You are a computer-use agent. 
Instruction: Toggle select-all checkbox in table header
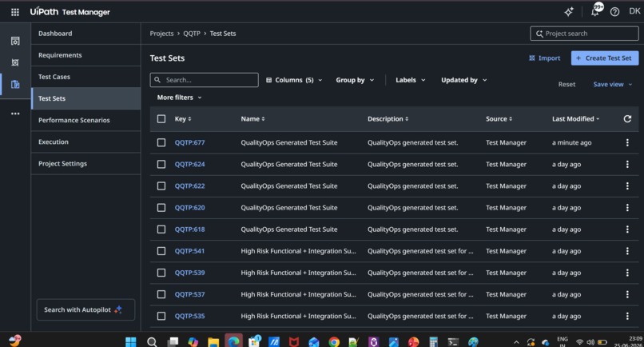pyautogui.click(x=161, y=119)
